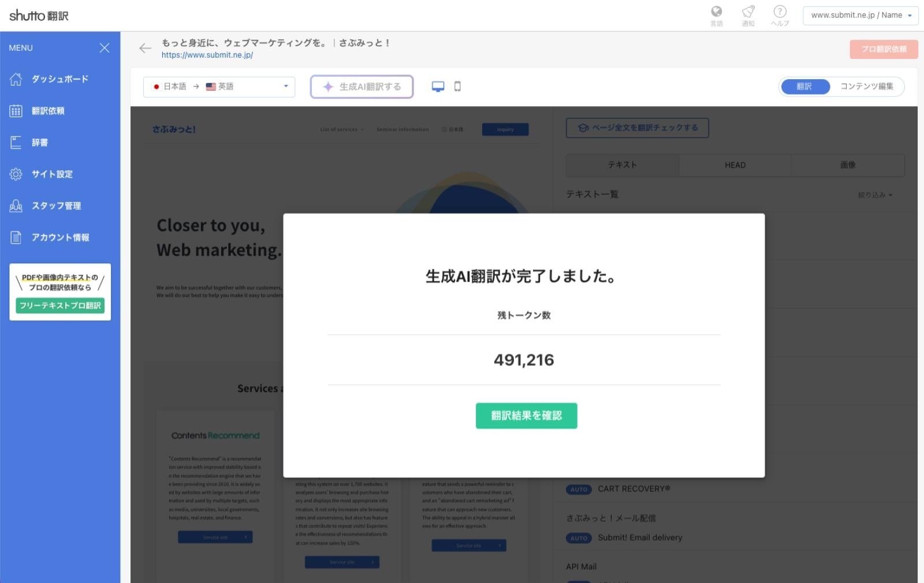924x583 pixels.
Task: Select the 翻訳 side of the mode toggle
Action: pyautogui.click(x=804, y=87)
